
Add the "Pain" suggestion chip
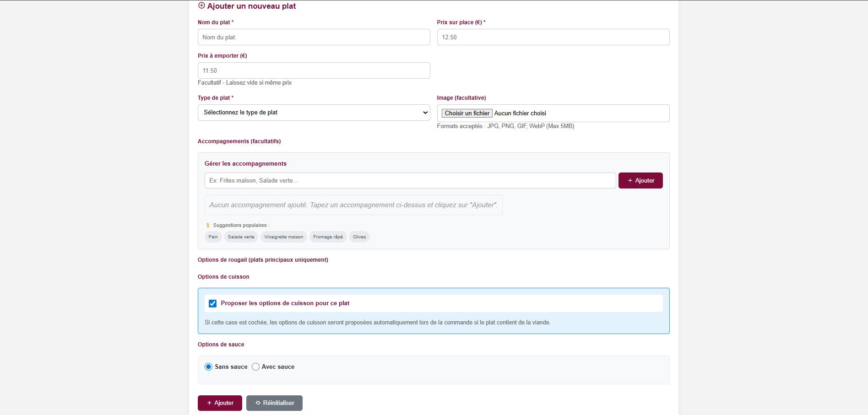click(213, 237)
